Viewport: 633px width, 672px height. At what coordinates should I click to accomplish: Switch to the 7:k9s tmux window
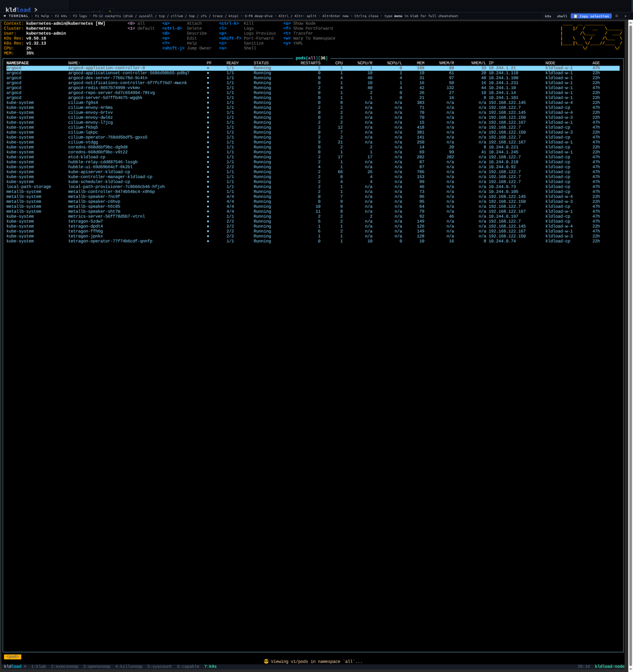tap(210, 667)
